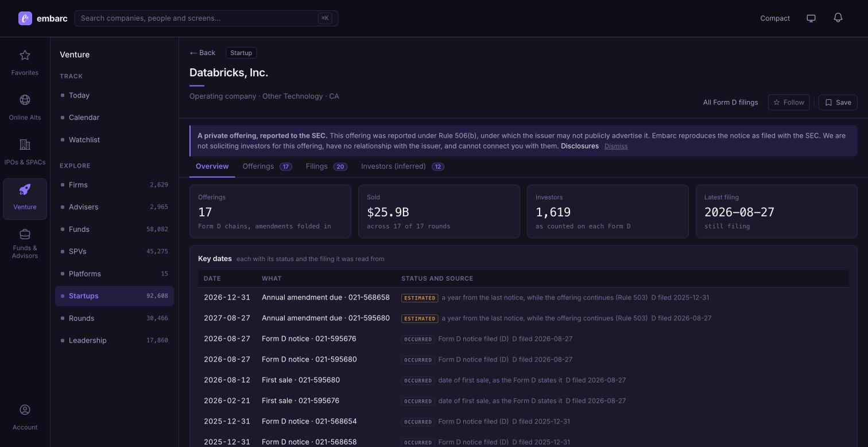Open Leadership in Explore list
This screenshot has height=447, width=868.
pos(114,340)
